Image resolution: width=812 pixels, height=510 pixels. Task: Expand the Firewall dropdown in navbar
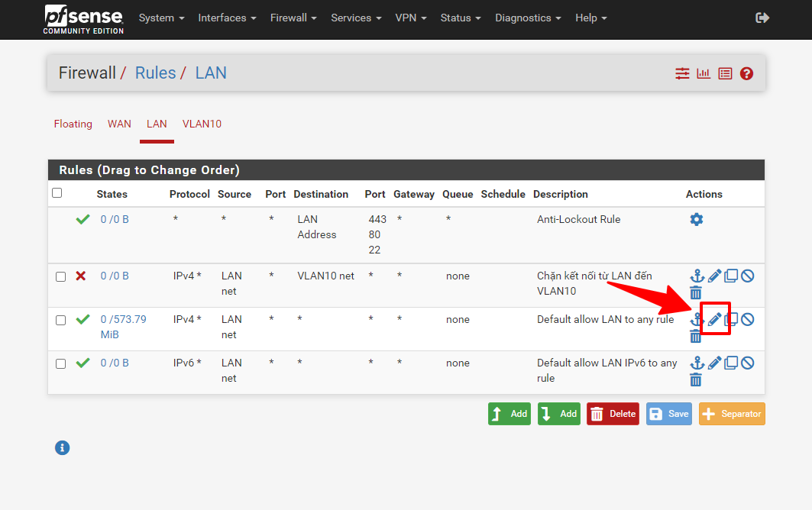point(293,18)
